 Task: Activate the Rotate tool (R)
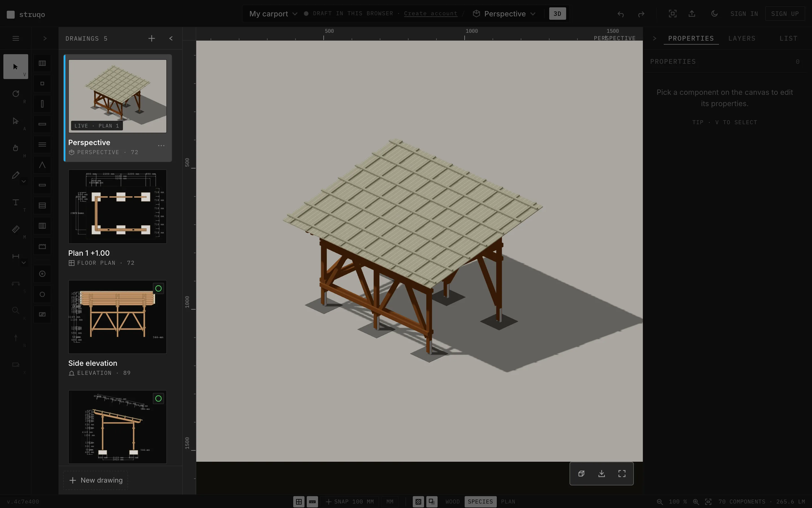[16, 94]
